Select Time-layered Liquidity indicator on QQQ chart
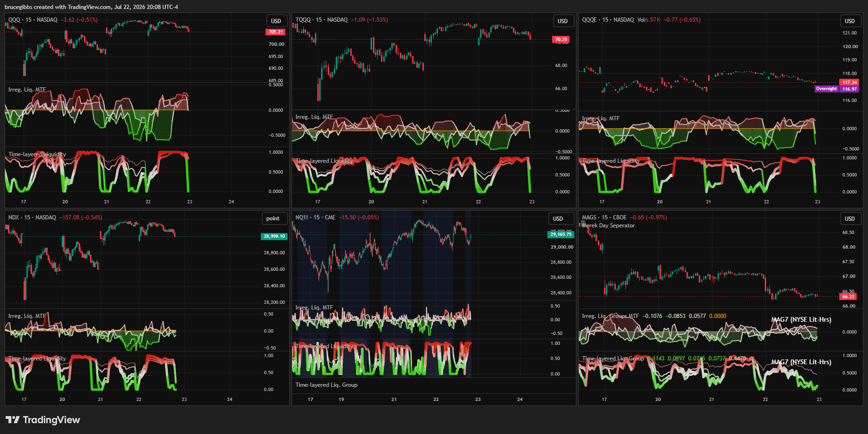The width and height of the screenshot is (868, 434). 37,154
